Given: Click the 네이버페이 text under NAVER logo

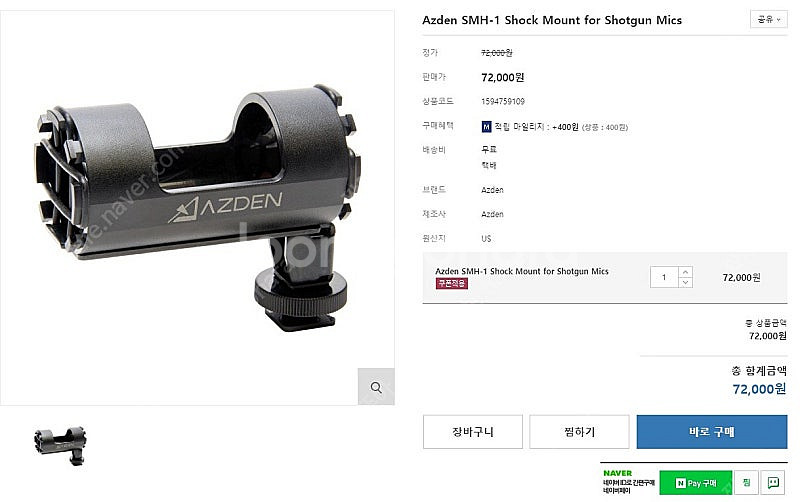Looking at the screenshot, I should (x=616, y=491).
